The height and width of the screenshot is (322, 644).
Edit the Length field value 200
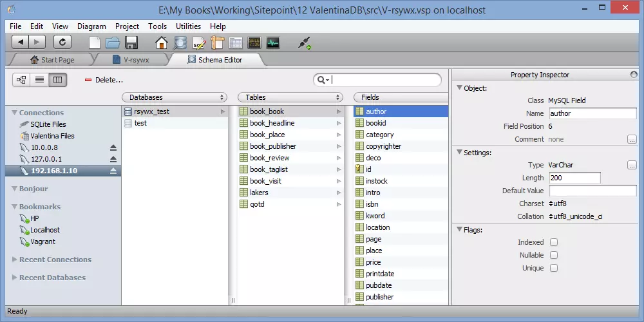(x=574, y=178)
